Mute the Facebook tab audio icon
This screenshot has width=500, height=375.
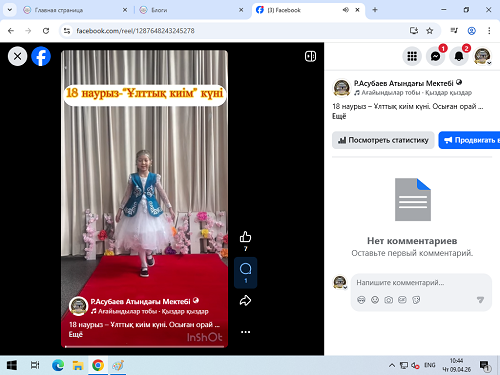346,10
